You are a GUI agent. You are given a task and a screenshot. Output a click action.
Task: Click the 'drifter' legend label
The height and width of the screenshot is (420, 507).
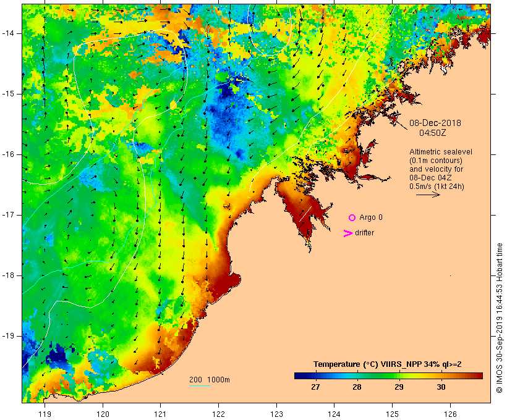(x=364, y=233)
